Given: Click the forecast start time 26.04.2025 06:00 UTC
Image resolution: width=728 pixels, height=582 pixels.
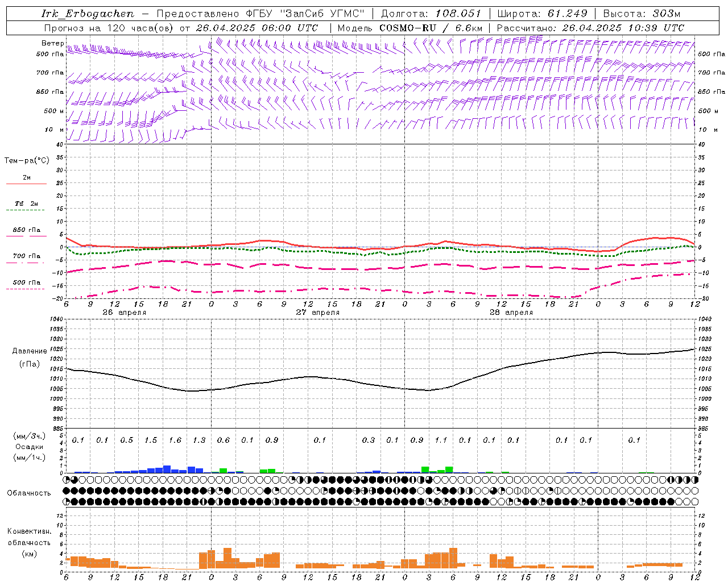Looking at the screenshot, I should pos(257,28).
